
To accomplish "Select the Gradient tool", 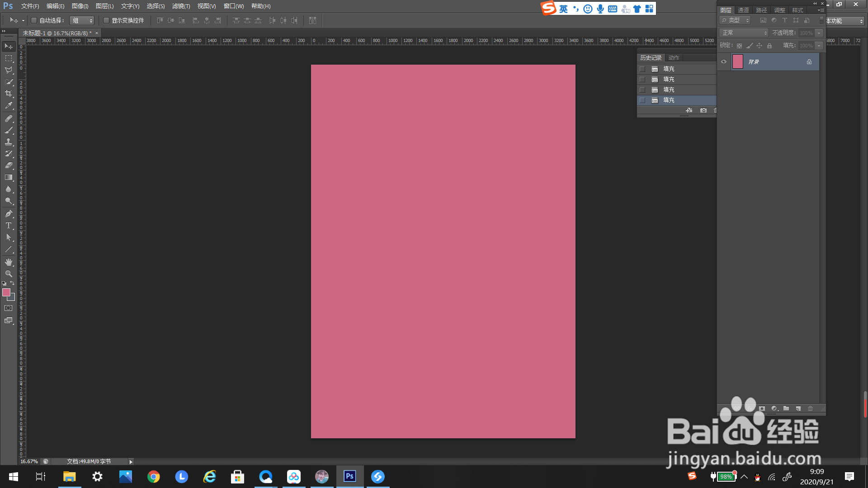I will point(9,178).
